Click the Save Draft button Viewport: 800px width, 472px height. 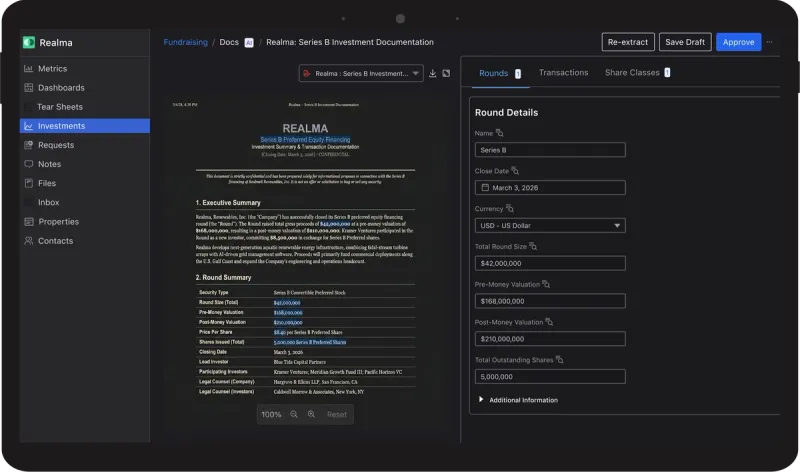685,42
